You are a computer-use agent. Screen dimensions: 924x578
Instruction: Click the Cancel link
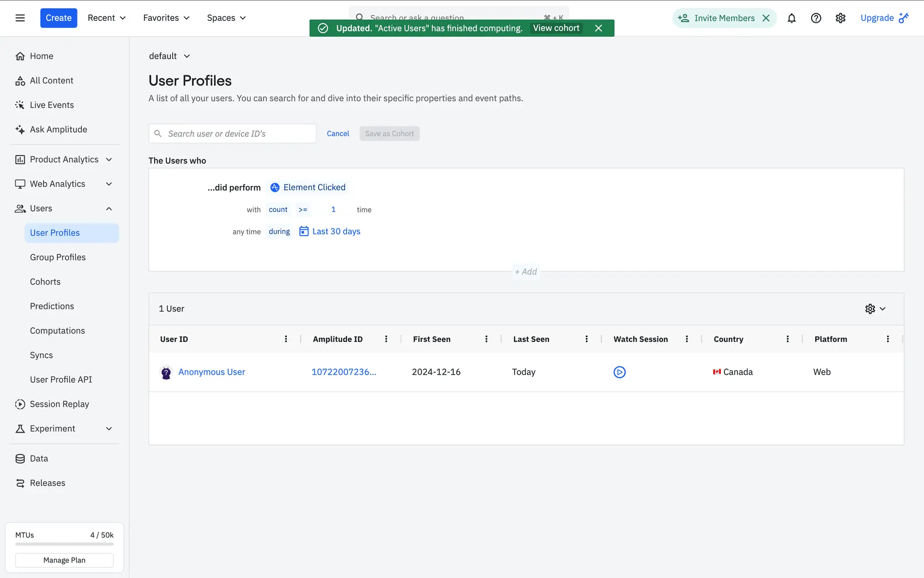point(338,133)
